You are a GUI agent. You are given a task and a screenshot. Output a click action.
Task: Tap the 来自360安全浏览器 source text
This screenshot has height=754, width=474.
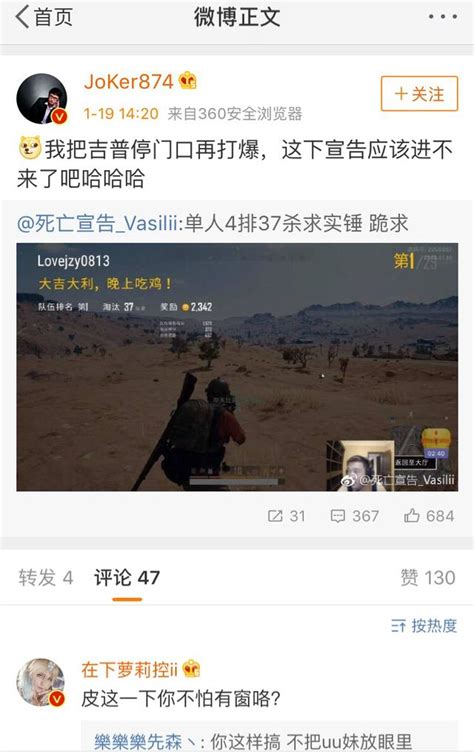[x=235, y=114]
